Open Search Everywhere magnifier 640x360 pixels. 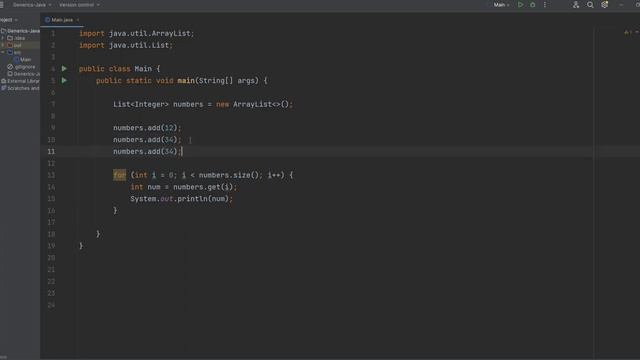click(590, 5)
